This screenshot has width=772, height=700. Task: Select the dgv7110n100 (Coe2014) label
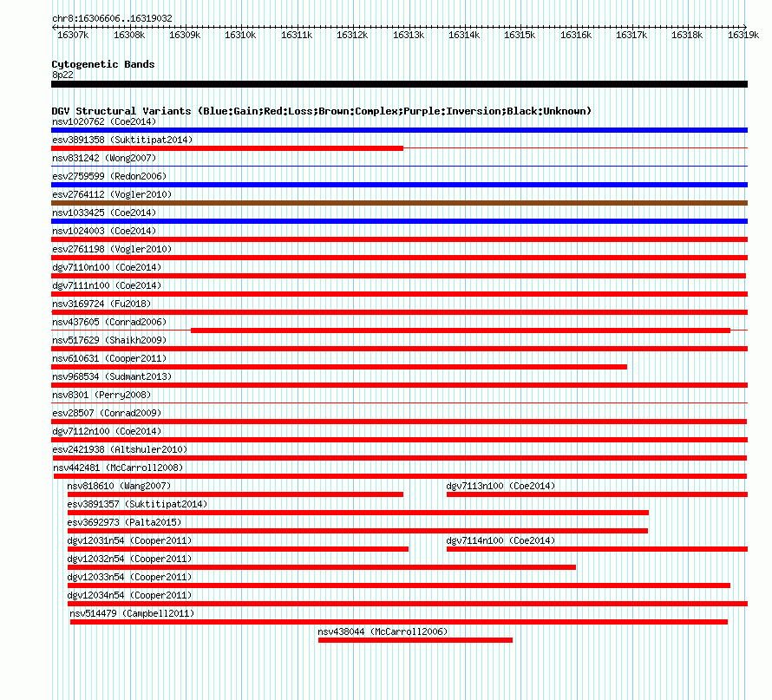107,267
